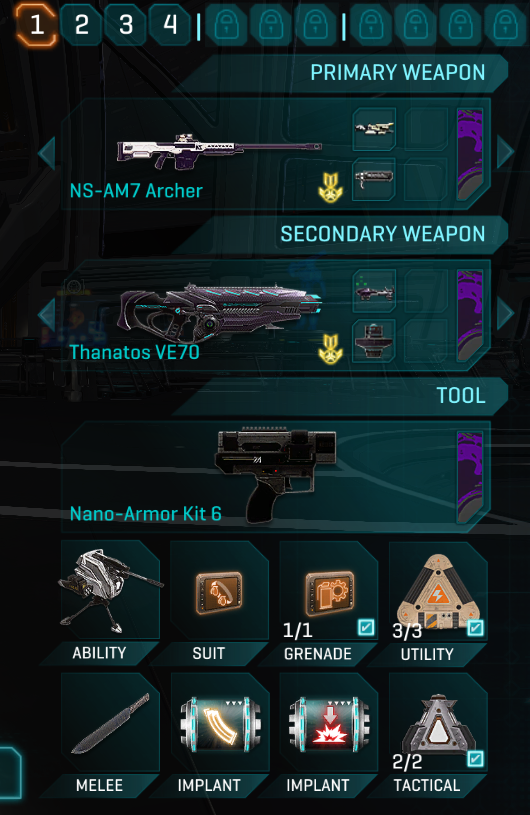Screen dimensions: 530x815
Task: Show next secondary weapon with right arrow
Action: (506, 313)
